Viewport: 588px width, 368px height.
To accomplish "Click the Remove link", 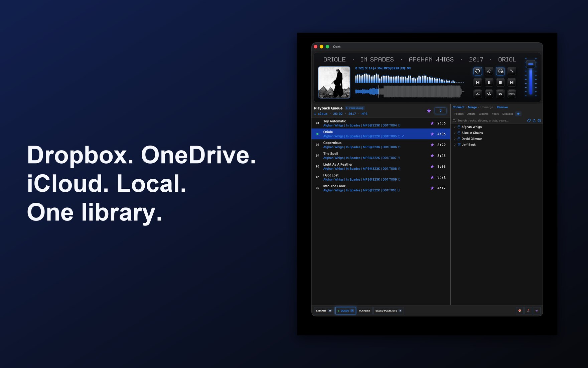I will [x=502, y=107].
